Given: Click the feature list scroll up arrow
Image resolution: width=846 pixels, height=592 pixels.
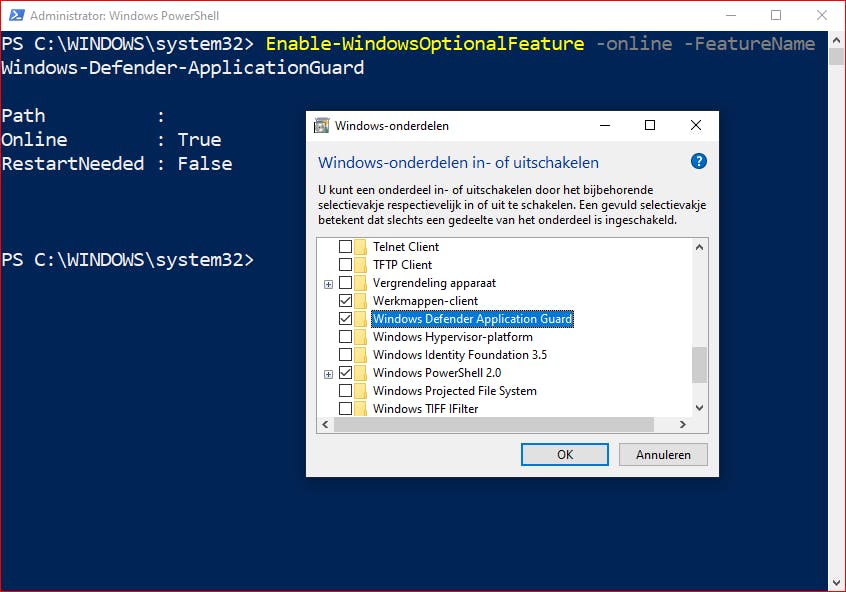Looking at the screenshot, I should click(699, 247).
